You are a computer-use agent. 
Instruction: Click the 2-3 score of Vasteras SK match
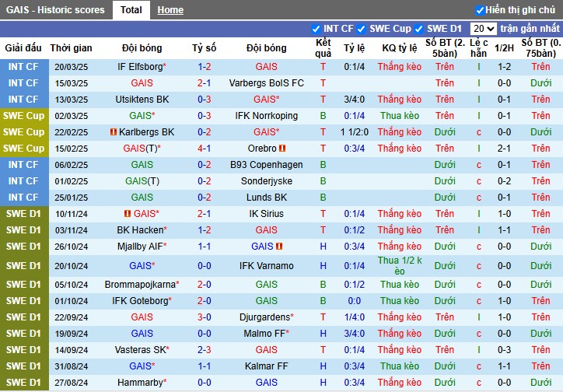tap(204, 350)
